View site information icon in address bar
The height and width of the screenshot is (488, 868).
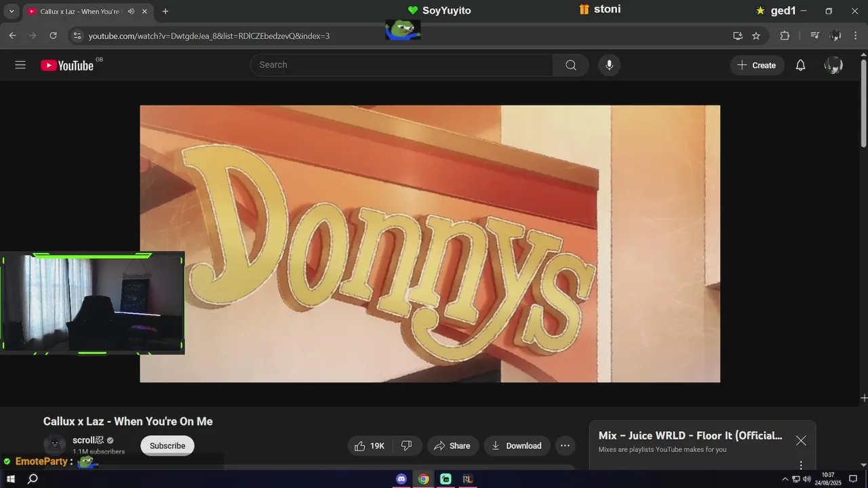coord(77,35)
